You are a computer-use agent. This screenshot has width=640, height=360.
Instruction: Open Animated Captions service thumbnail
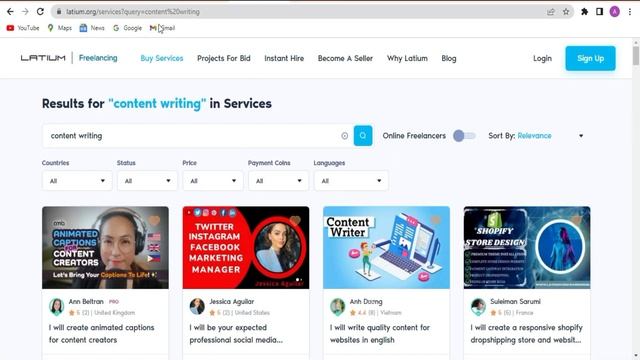105,247
